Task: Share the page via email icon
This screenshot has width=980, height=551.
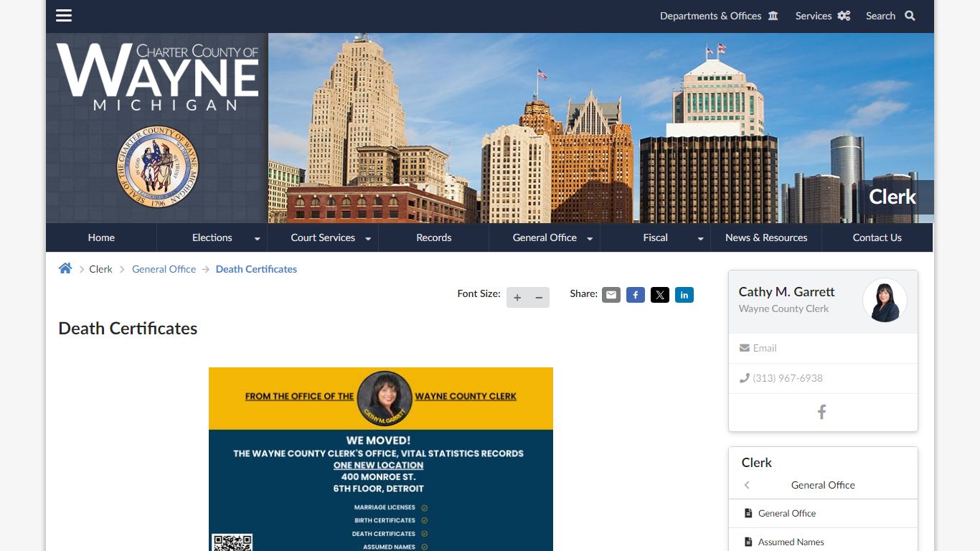Action: (611, 295)
